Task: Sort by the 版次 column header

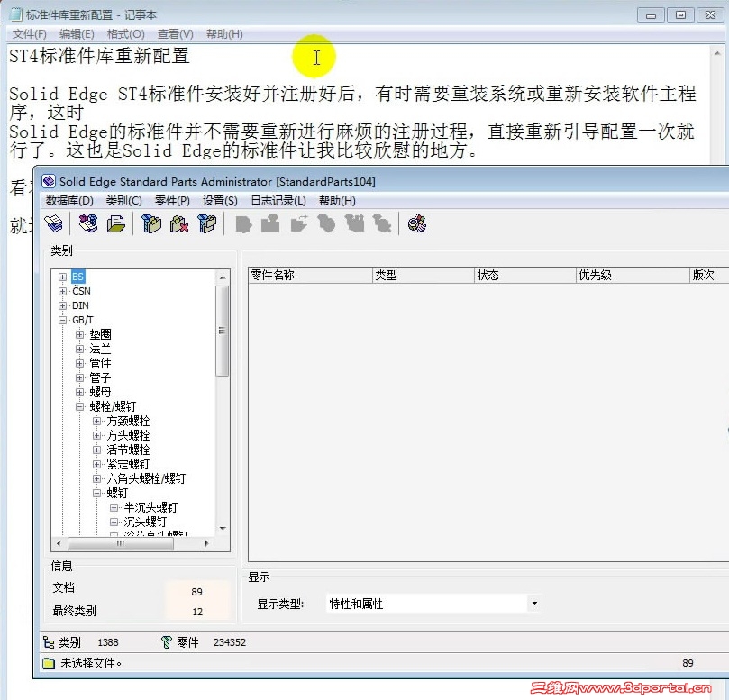Action: click(709, 275)
